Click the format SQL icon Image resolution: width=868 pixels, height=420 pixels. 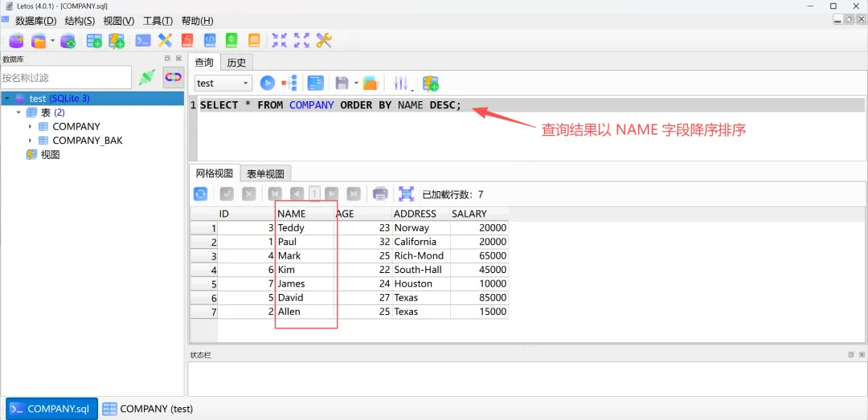coord(316,83)
